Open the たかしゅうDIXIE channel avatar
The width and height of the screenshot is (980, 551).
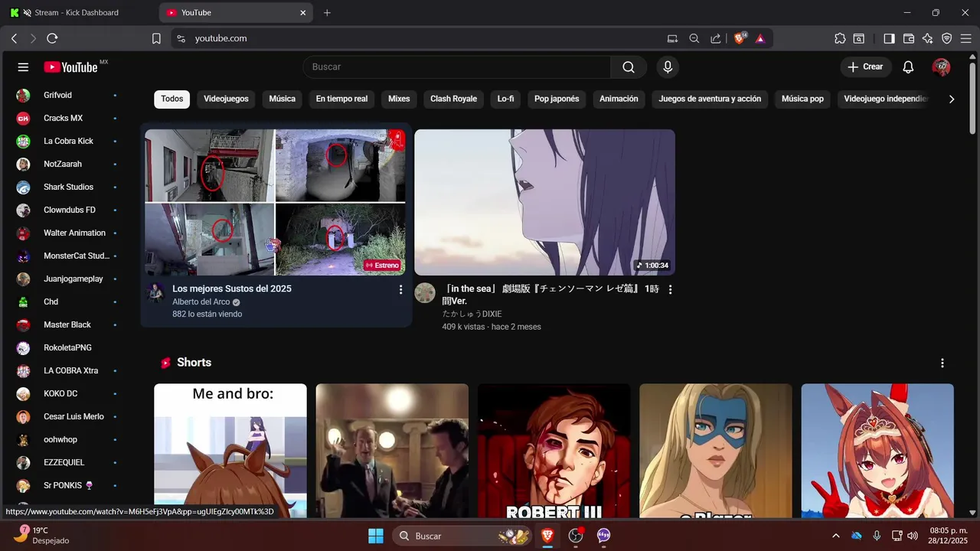425,292
